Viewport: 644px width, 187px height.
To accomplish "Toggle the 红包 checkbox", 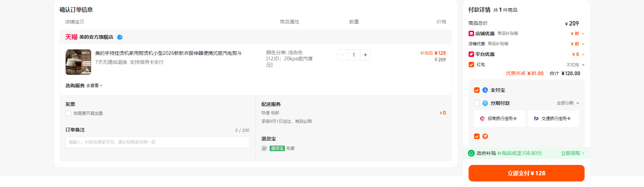I will coord(471,65).
